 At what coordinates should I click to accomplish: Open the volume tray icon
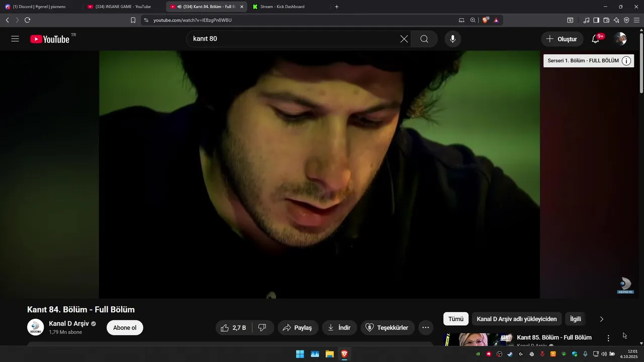604,354
